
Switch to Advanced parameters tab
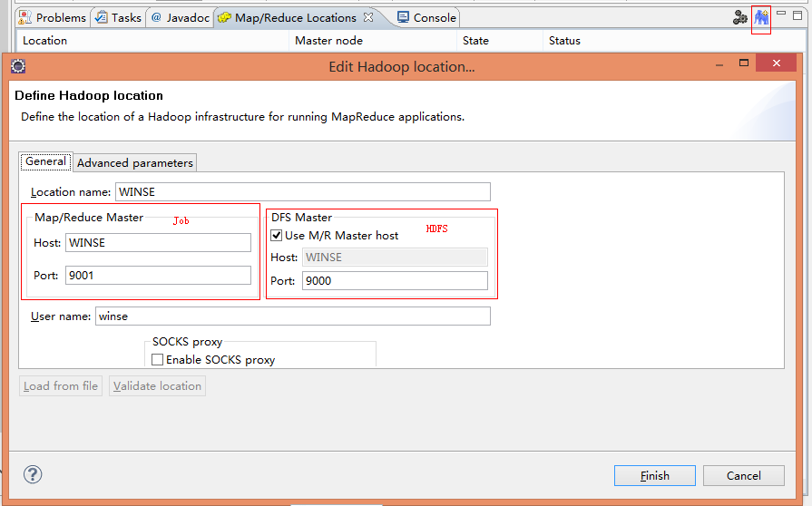134,162
